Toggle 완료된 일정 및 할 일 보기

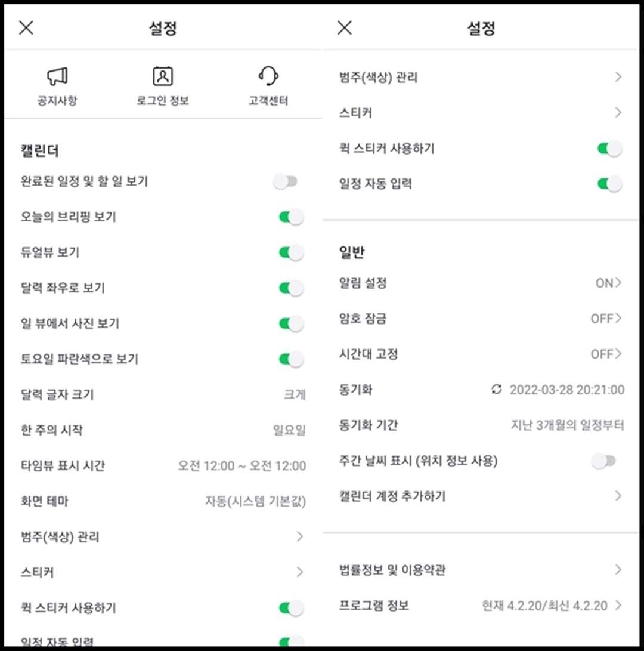click(x=286, y=181)
